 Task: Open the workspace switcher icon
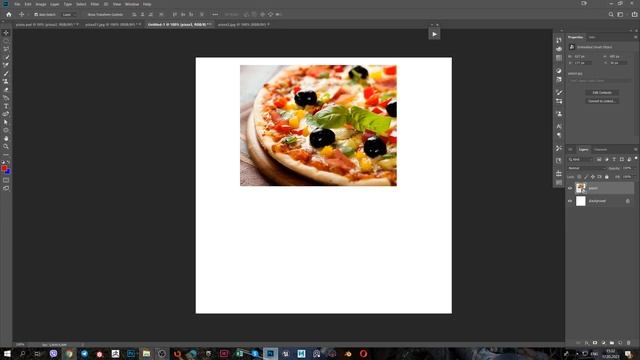coord(620,14)
